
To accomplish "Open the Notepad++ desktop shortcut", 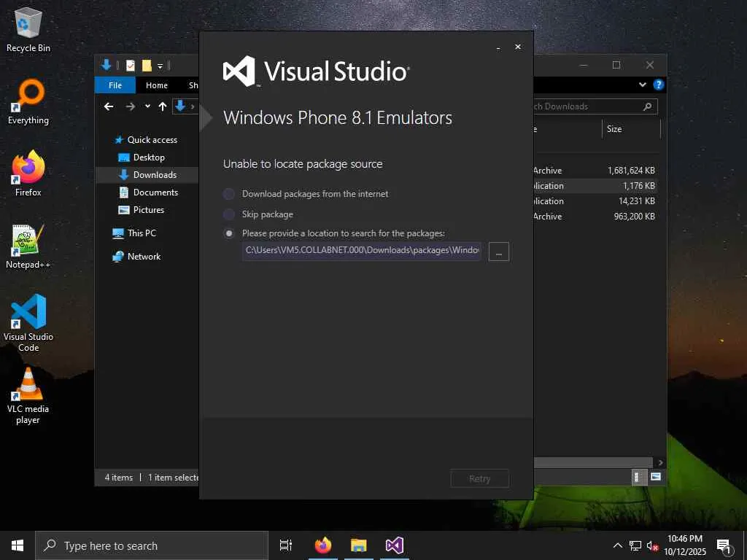I will point(28,246).
